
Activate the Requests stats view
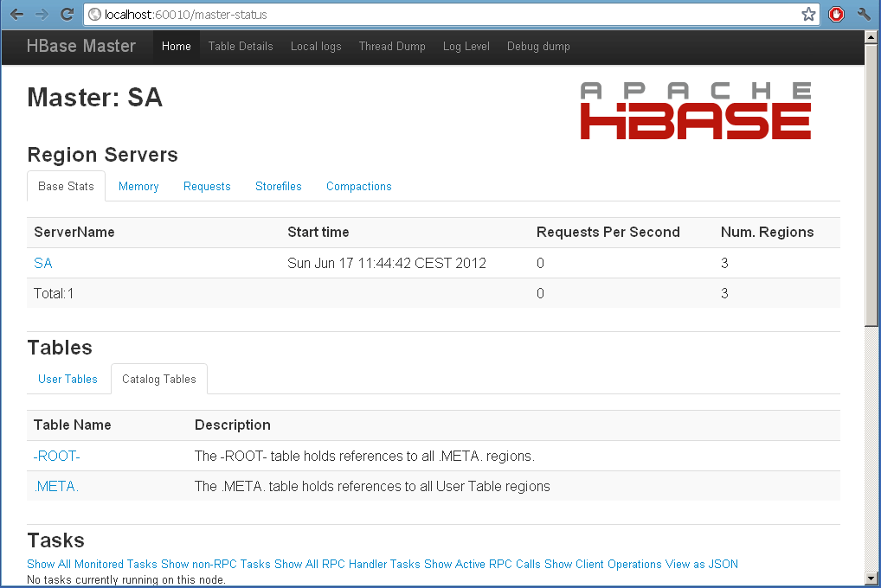[207, 186]
